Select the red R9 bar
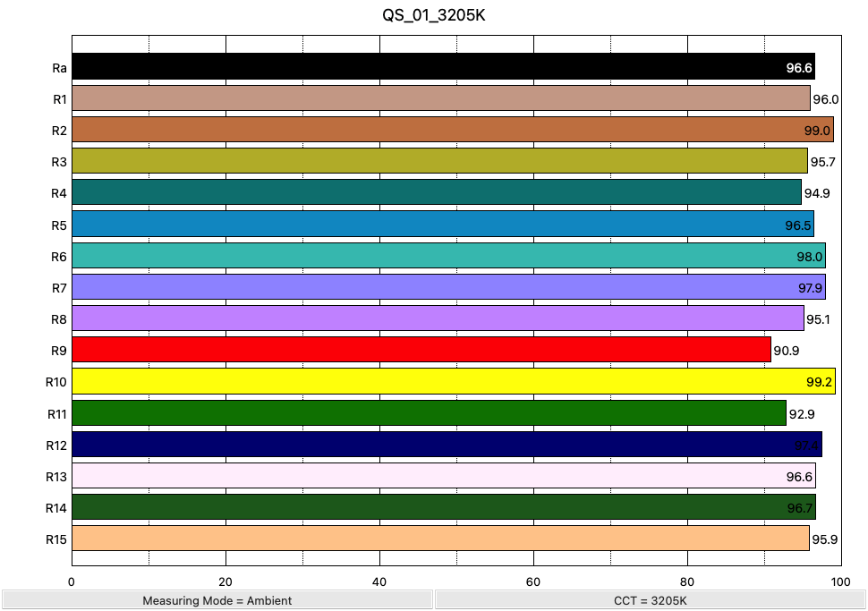 [421, 349]
